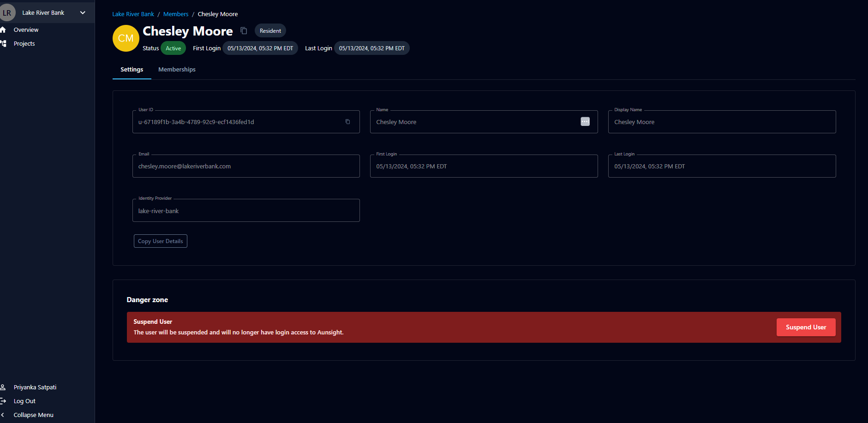This screenshot has width=868, height=423.
Task: Click the Overview home icon
Action: [x=3, y=30]
